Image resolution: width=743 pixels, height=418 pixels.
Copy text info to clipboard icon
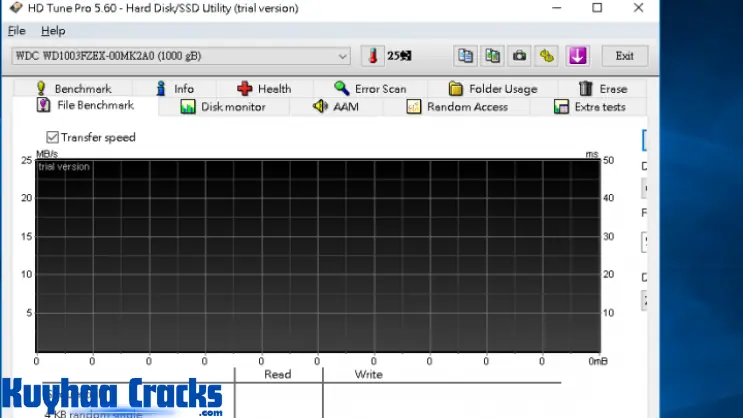465,56
